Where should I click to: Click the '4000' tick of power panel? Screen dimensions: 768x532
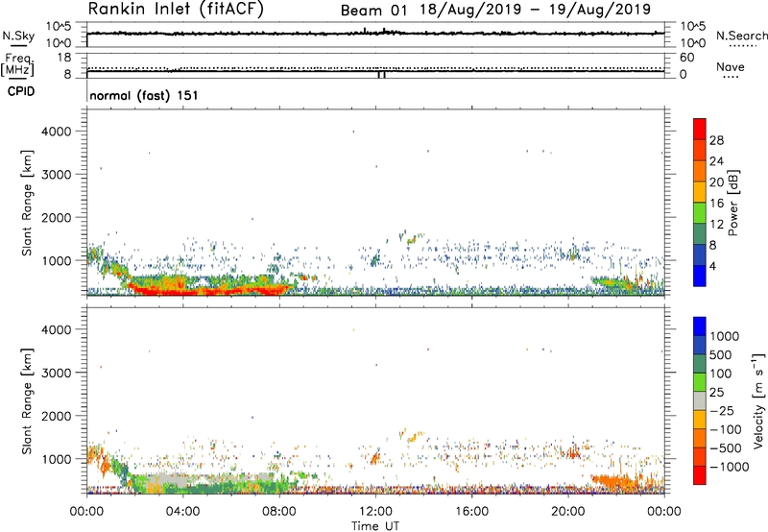[56, 132]
